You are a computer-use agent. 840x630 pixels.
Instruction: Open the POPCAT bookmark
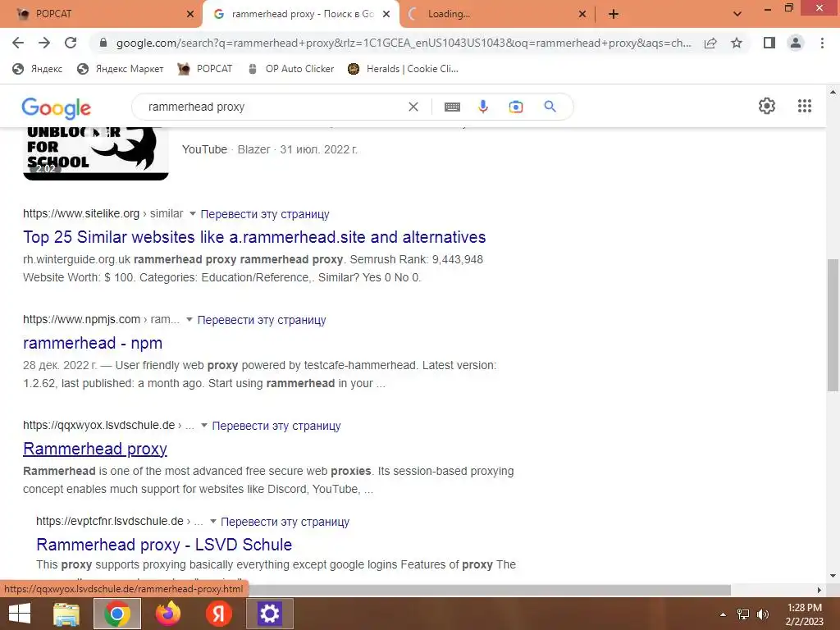point(204,69)
